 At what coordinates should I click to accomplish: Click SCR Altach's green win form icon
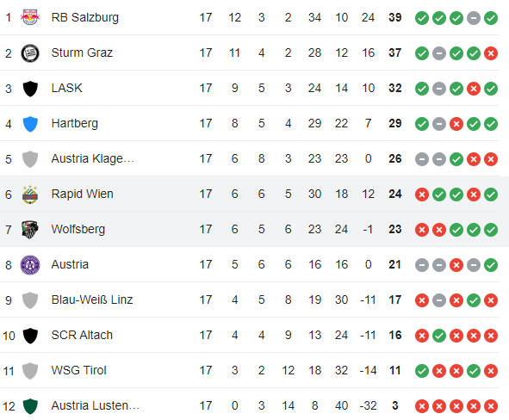[x=439, y=336]
